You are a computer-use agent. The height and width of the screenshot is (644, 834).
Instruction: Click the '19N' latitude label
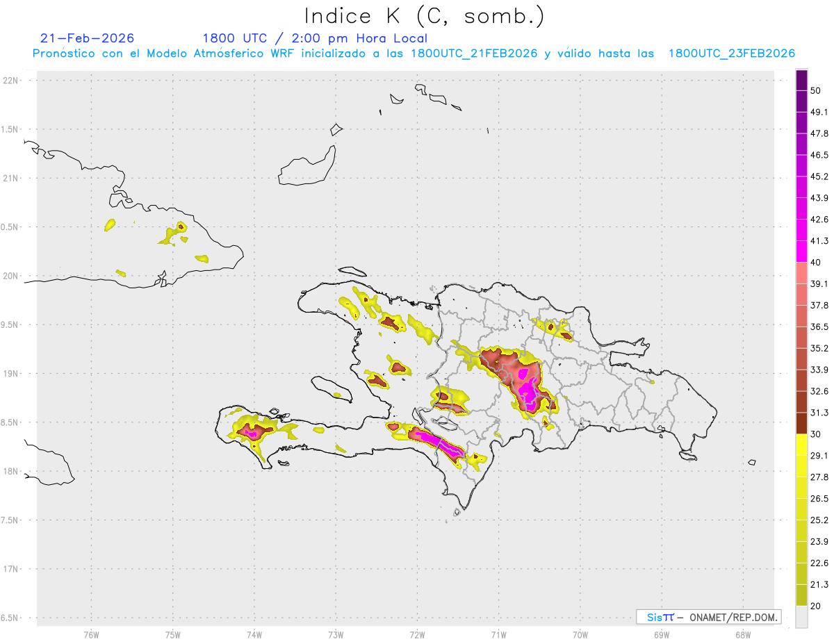pos(12,373)
